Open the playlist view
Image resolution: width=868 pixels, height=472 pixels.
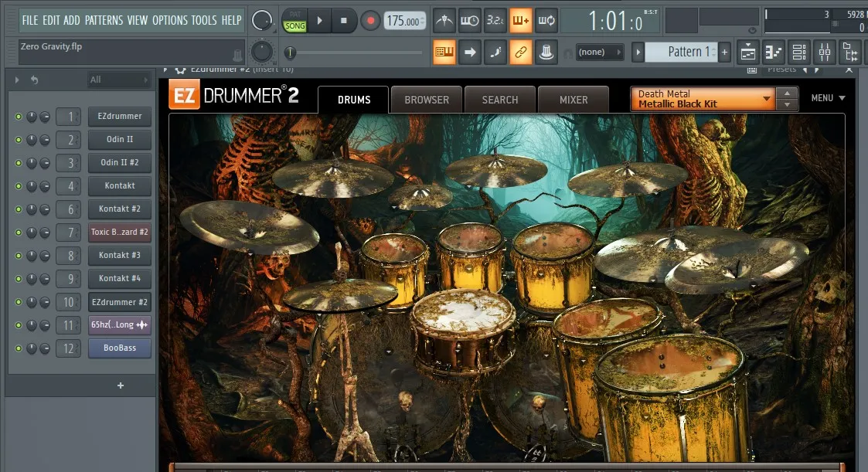(748, 53)
